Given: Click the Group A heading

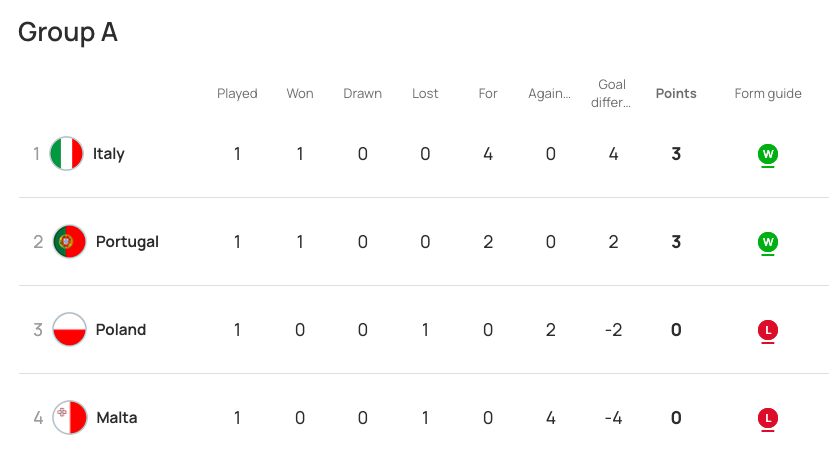Looking at the screenshot, I should point(68,32).
